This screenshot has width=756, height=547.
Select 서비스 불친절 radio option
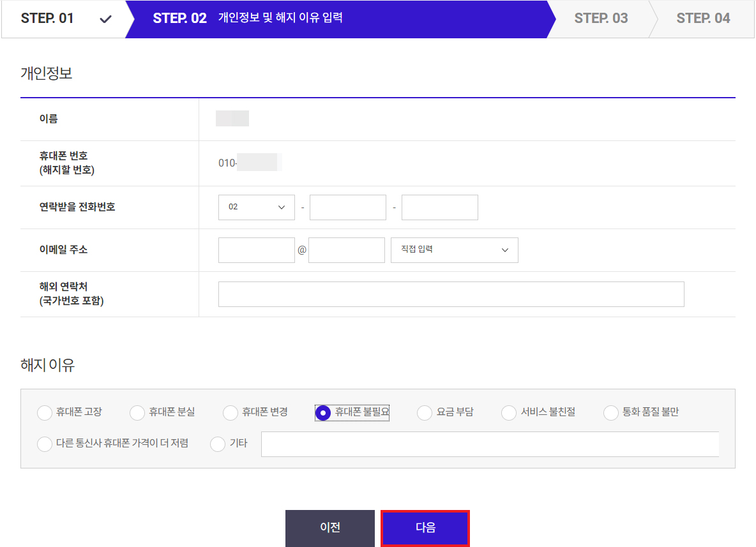(509, 412)
